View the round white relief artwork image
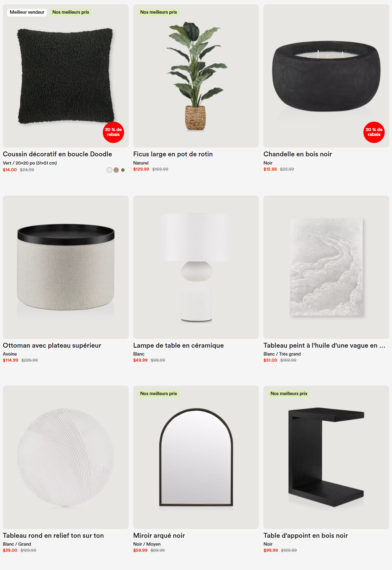 [66, 457]
